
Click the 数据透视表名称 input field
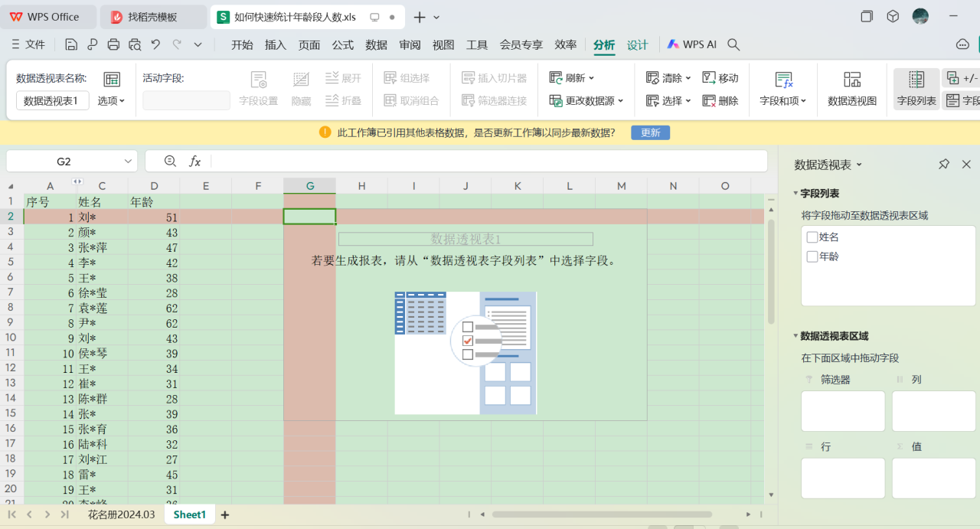[x=53, y=100]
